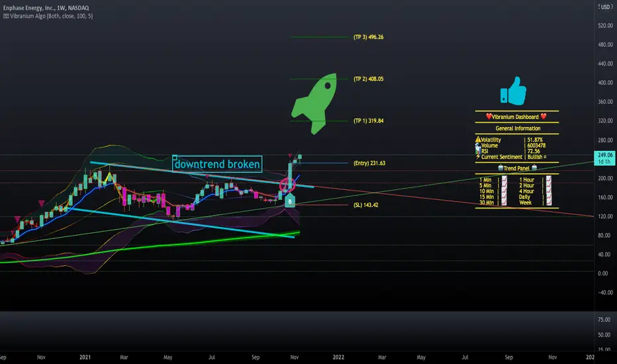Select the '(SL) 143.42' label
This screenshot has height=364, width=617.
point(365,205)
